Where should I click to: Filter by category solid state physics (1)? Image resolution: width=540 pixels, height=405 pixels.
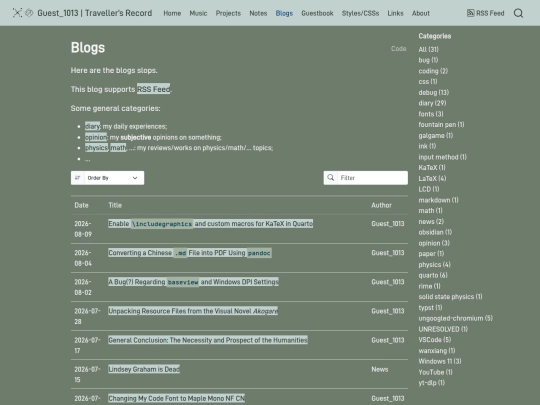450,297
